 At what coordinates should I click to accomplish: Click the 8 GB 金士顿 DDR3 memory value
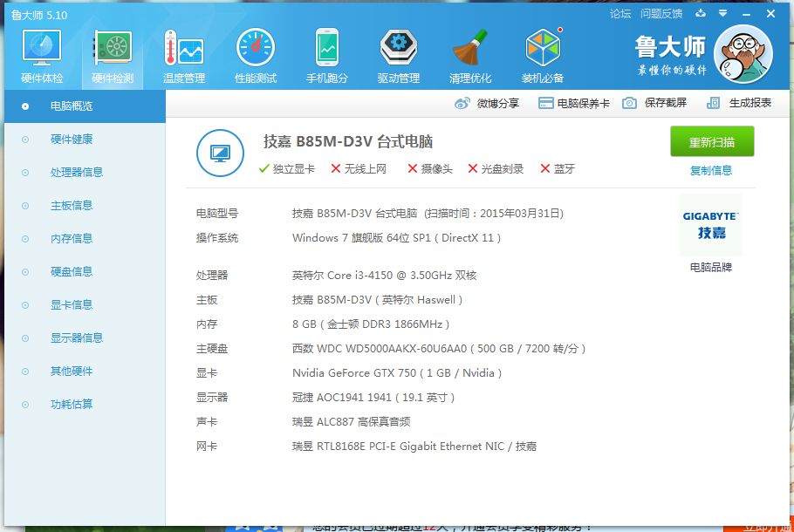tap(371, 324)
